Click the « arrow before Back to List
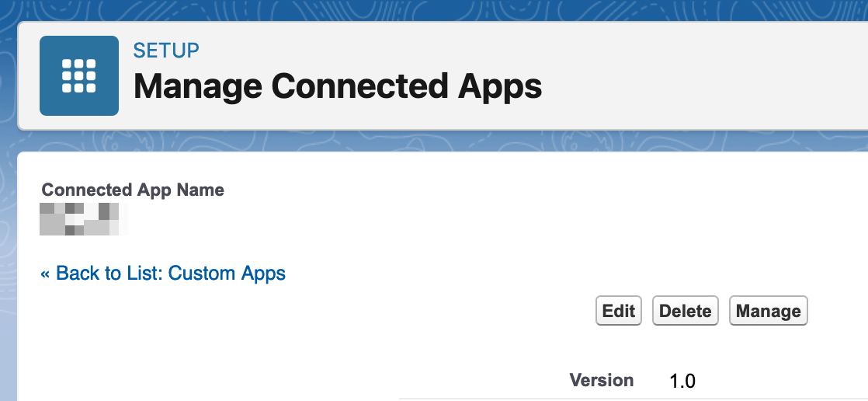The image size is (868, 401). pos(45,274)
